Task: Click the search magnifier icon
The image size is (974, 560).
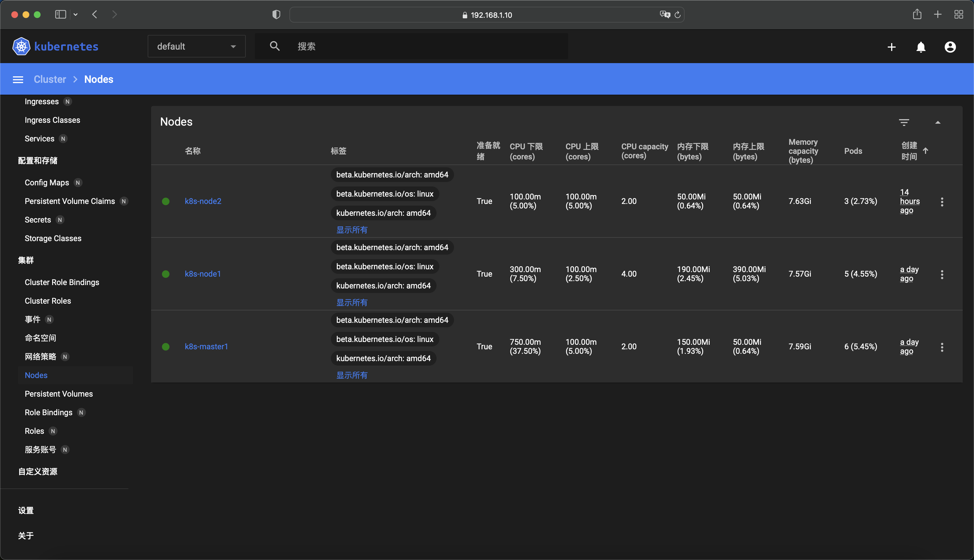Action: [x=275, y=46]
